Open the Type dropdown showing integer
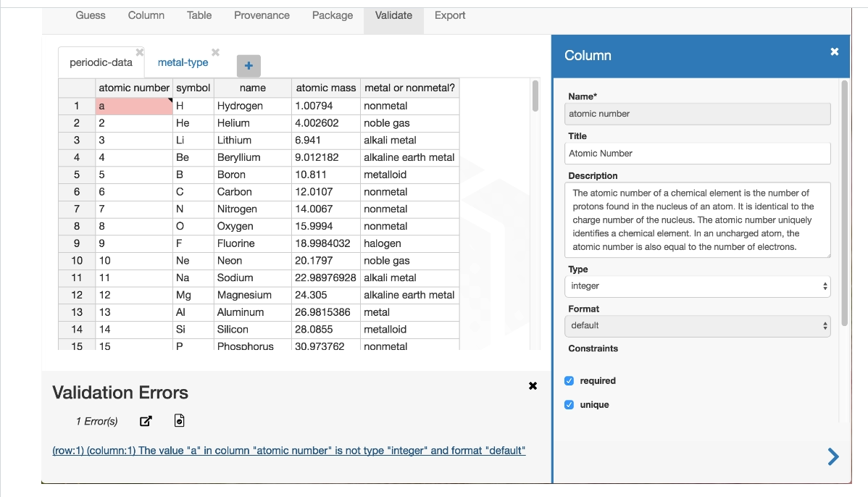 tap(697, 285)
